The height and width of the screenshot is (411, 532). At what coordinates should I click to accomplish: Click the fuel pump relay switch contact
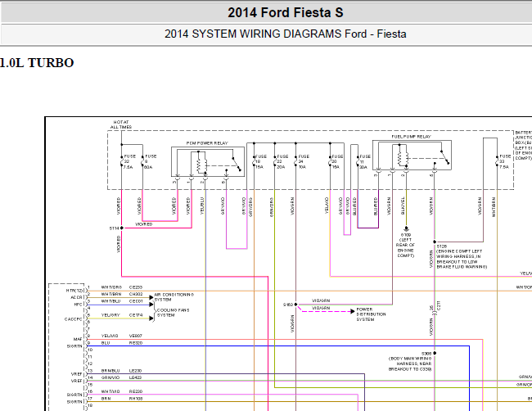pyautogui.click(x=444, y=157)
